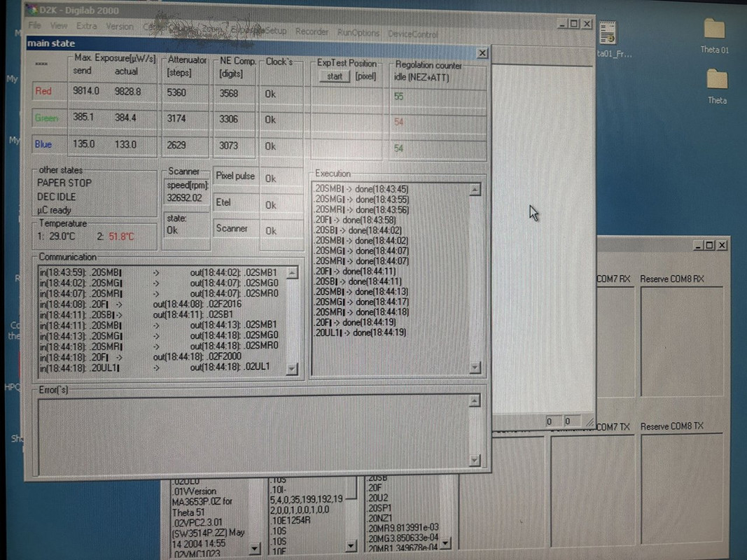Click the Reserve COM8 RX label

[x=671, y=279]
